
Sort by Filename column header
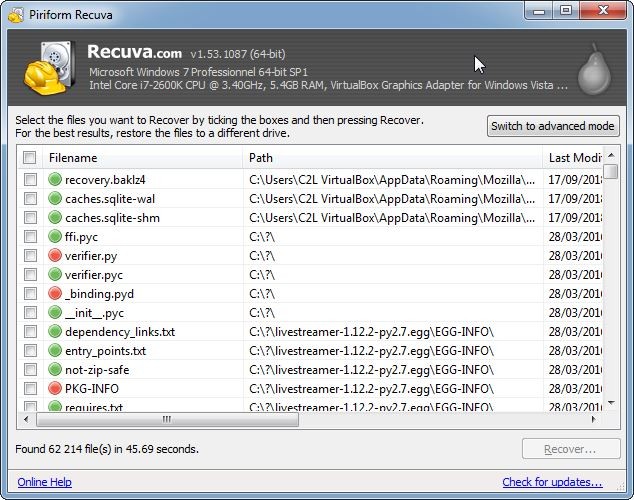coord(143,158)
